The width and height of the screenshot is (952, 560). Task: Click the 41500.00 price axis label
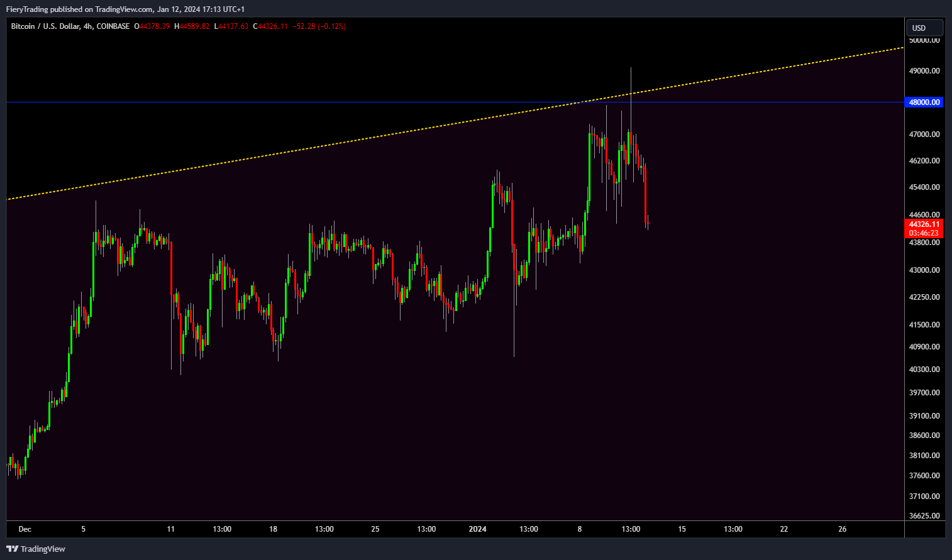tap(924, 325)
